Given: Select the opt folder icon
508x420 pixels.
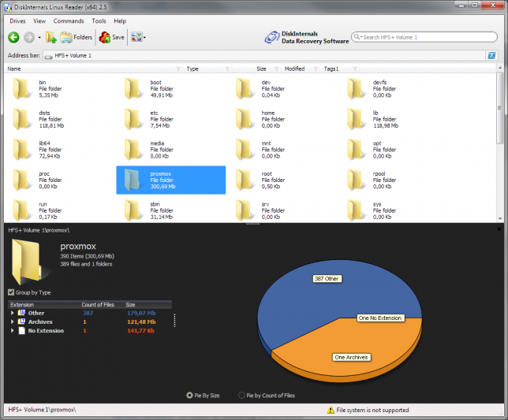Looking at the screenshot, I should (x=357, y=149).
